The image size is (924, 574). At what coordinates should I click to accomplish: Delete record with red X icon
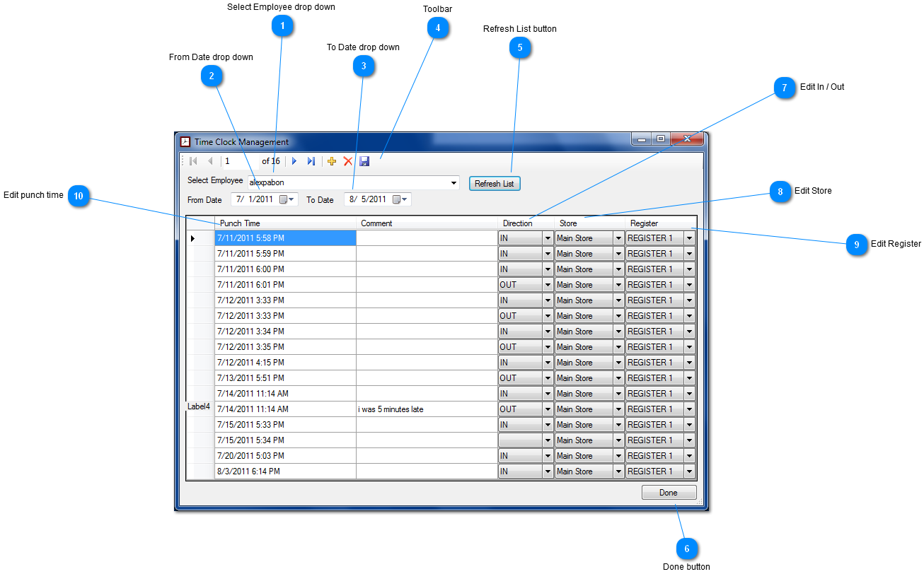tap(348, 161)
